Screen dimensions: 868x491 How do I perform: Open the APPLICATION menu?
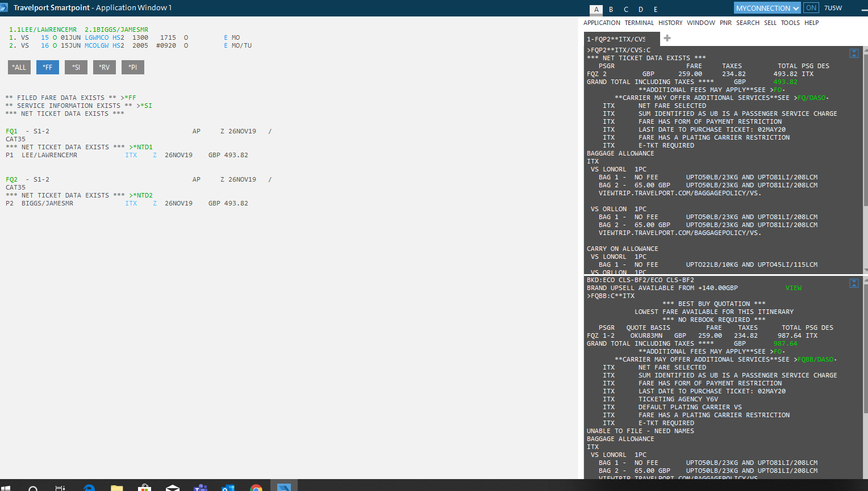(x=602, y=23)
